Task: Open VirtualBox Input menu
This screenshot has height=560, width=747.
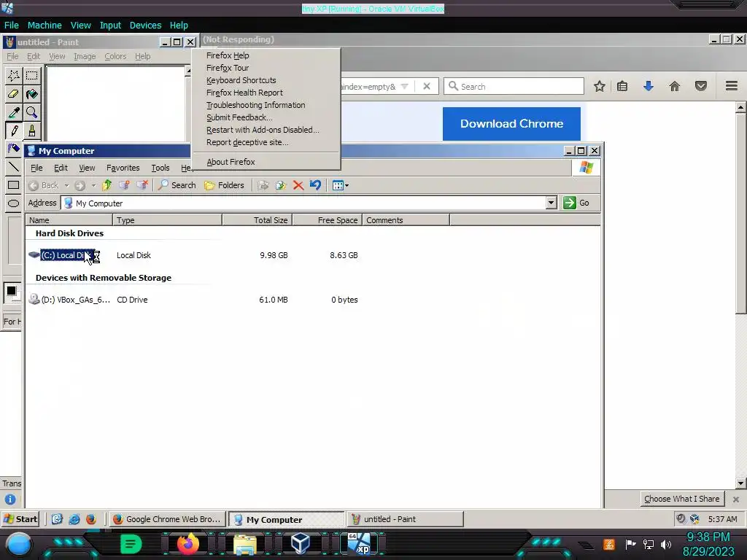Action: (x=110, y=26)
